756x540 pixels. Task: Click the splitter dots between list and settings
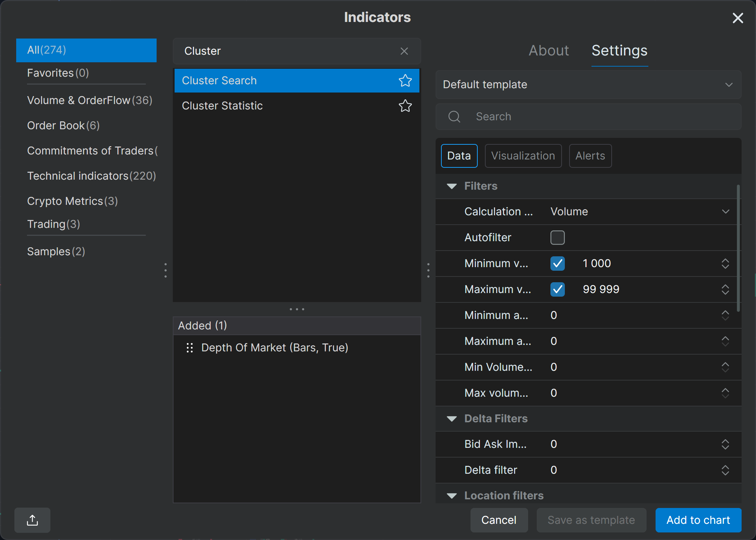428,270
